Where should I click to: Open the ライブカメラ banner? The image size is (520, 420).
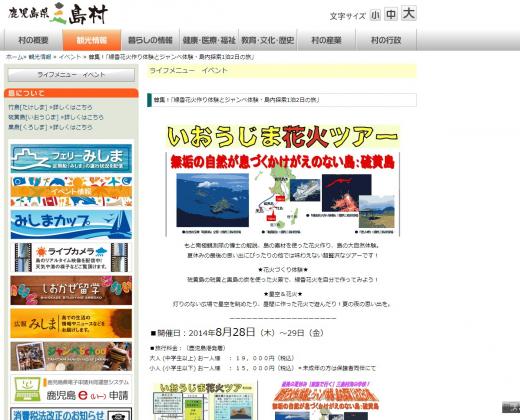point(71,257)
